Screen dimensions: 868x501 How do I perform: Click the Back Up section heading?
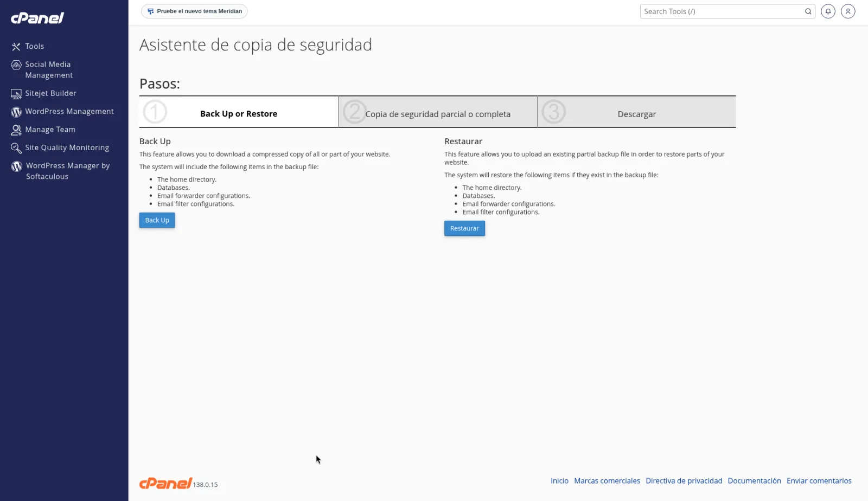click(155, 142)
